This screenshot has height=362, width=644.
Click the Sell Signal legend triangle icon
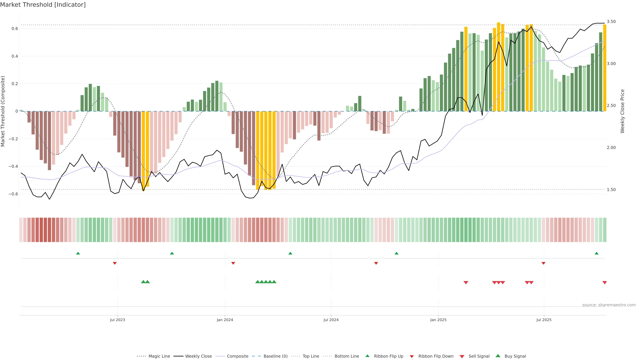pos(462,356)
